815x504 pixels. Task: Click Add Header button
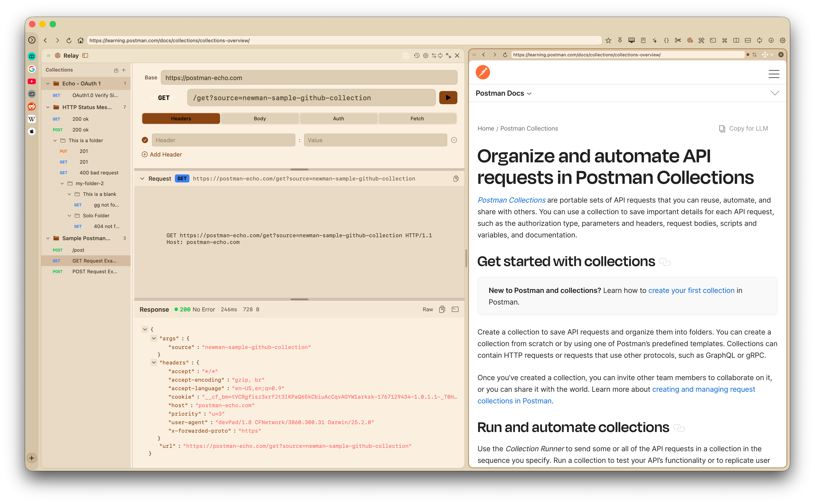pyautogui.click(x=162, y=154)
